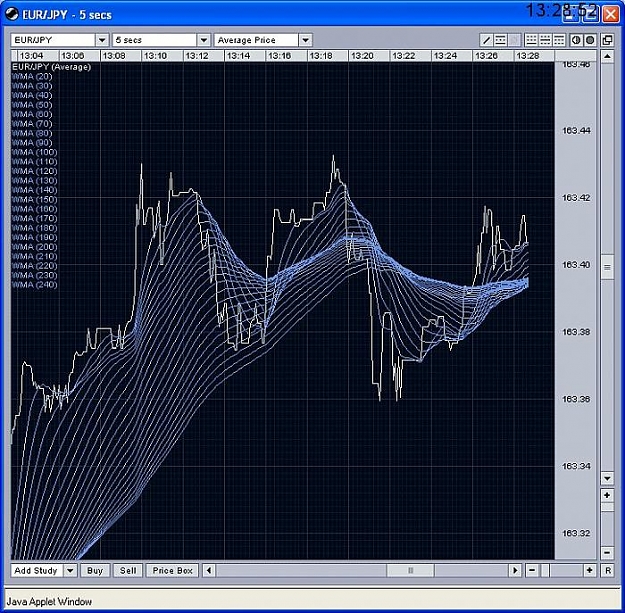Select the trend line drawing tool
This screenshot has width=625, height=613.
[486, 40]
